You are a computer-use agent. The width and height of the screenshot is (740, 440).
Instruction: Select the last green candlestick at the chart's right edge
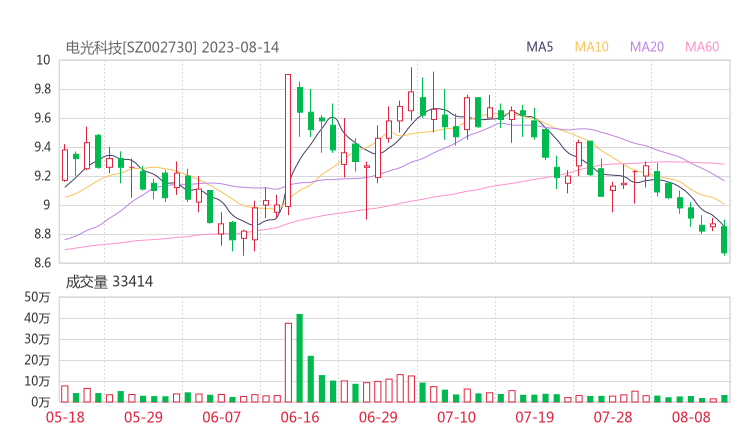(724, 239)
